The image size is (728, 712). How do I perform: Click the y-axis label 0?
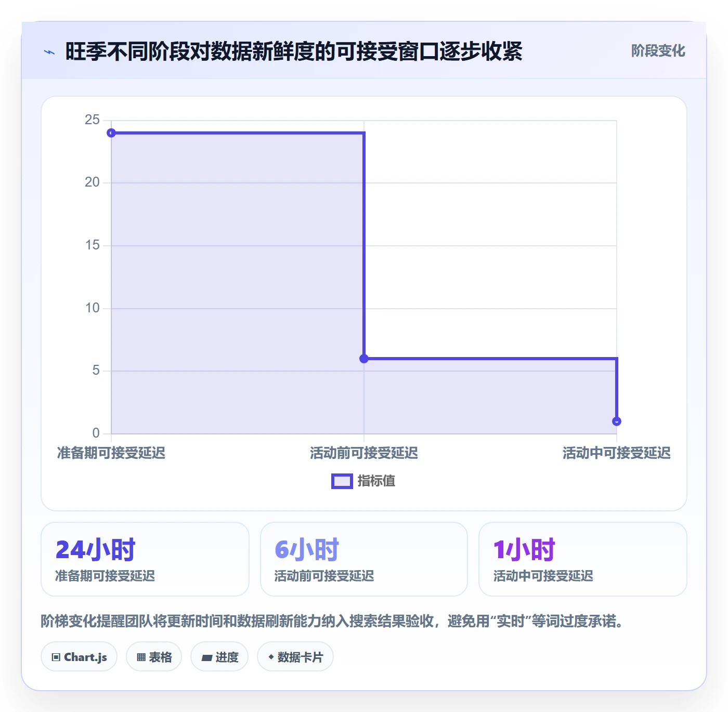click(x=96, y=433)
